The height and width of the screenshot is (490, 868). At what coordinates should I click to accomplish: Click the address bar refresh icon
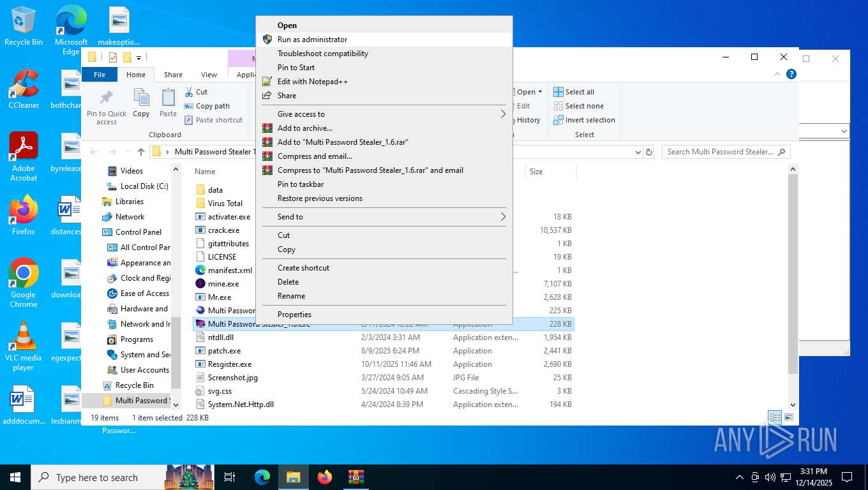coord(649,152)
